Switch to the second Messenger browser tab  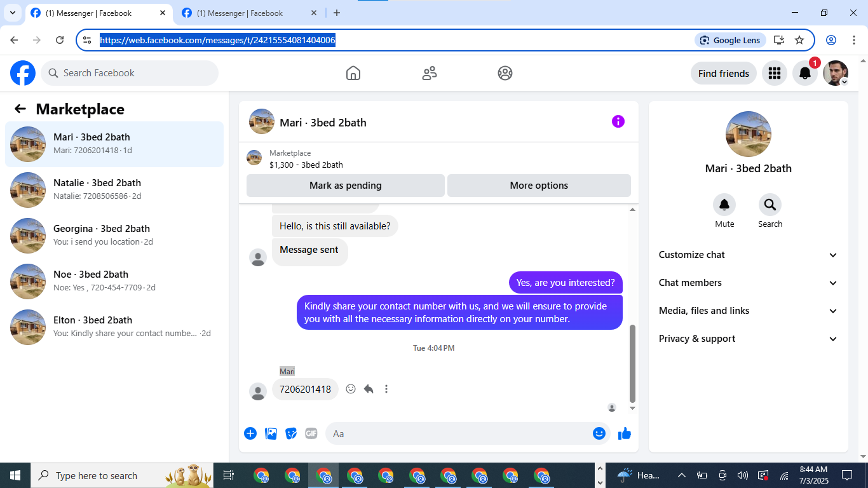[x=248, y=13]
